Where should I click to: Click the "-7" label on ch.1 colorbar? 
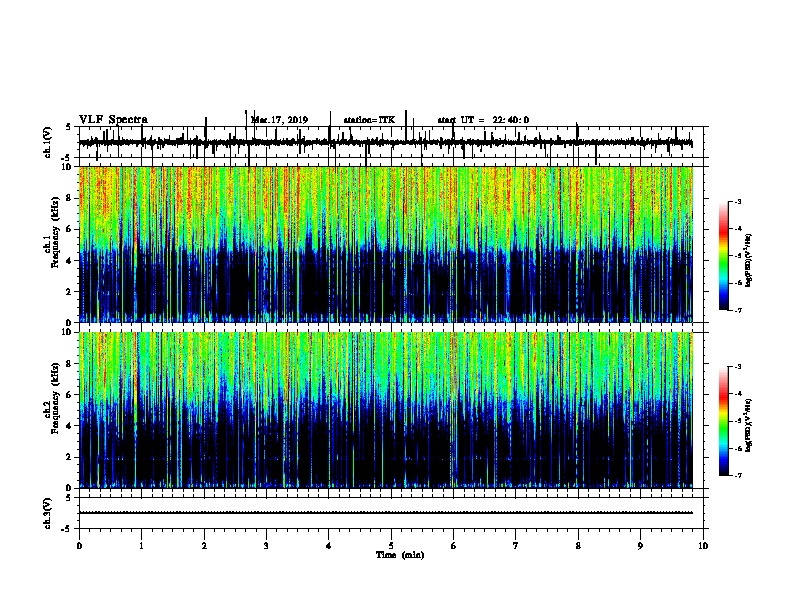(737, 310)
